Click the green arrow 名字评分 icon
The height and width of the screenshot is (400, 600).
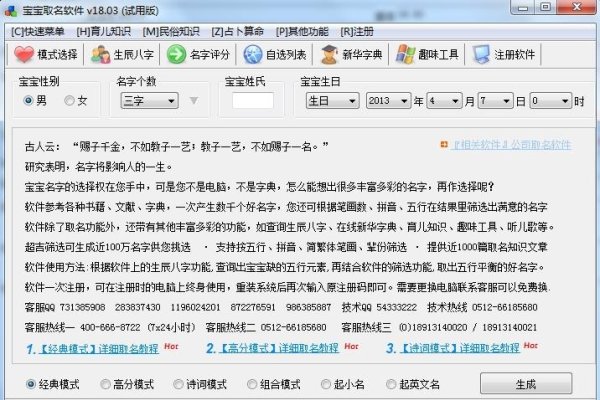coord(176,54)
